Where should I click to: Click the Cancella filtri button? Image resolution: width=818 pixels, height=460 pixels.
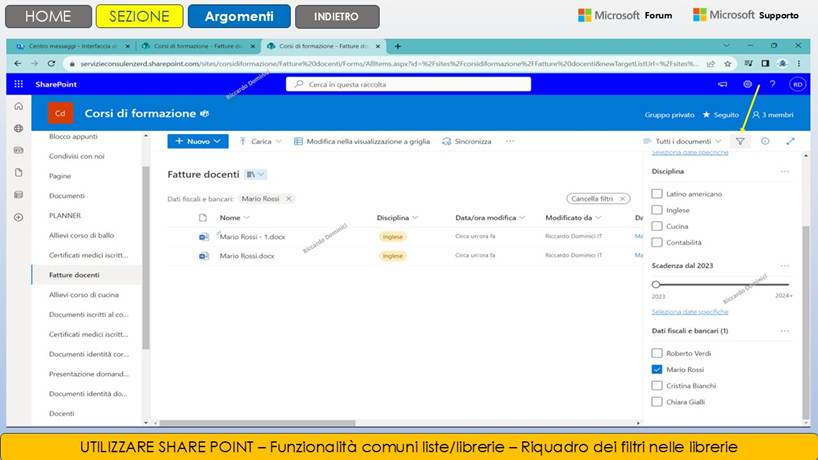598,199
